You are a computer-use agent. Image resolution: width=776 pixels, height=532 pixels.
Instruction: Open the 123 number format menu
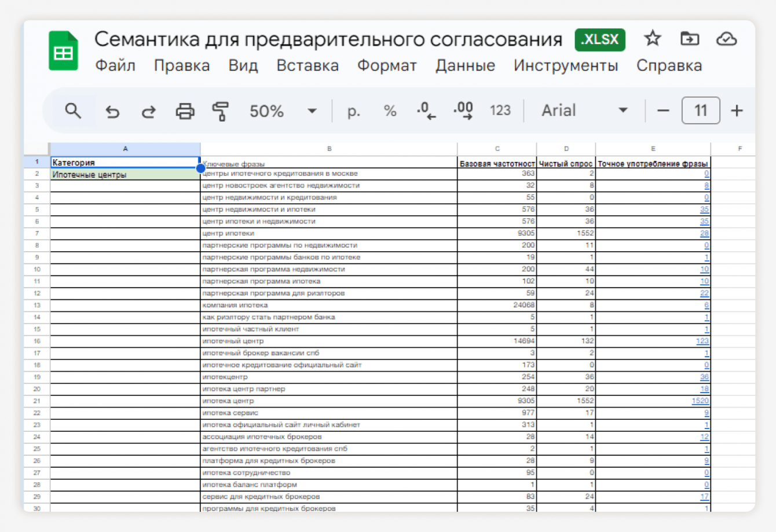coord(500,111)
